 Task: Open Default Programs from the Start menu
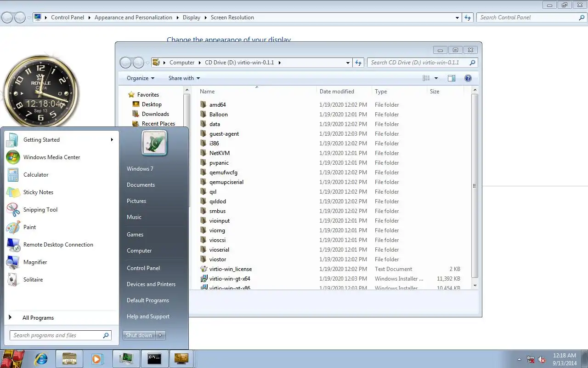[148, 300]
